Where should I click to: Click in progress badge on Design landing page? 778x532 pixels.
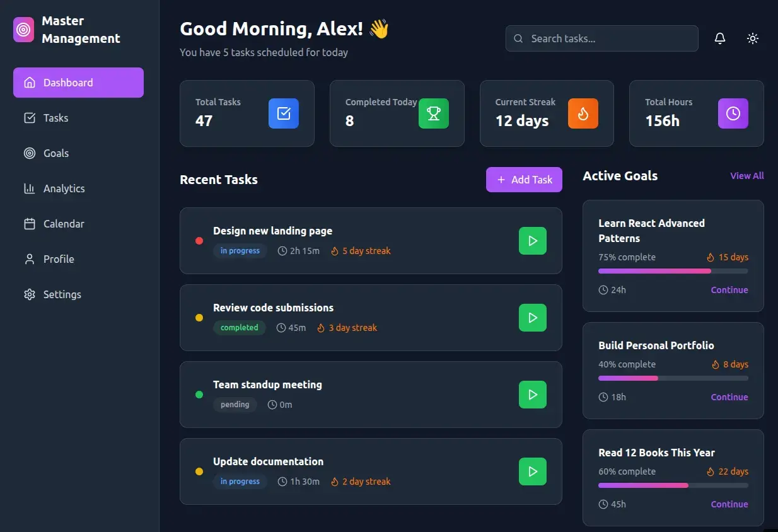(240, 251)
